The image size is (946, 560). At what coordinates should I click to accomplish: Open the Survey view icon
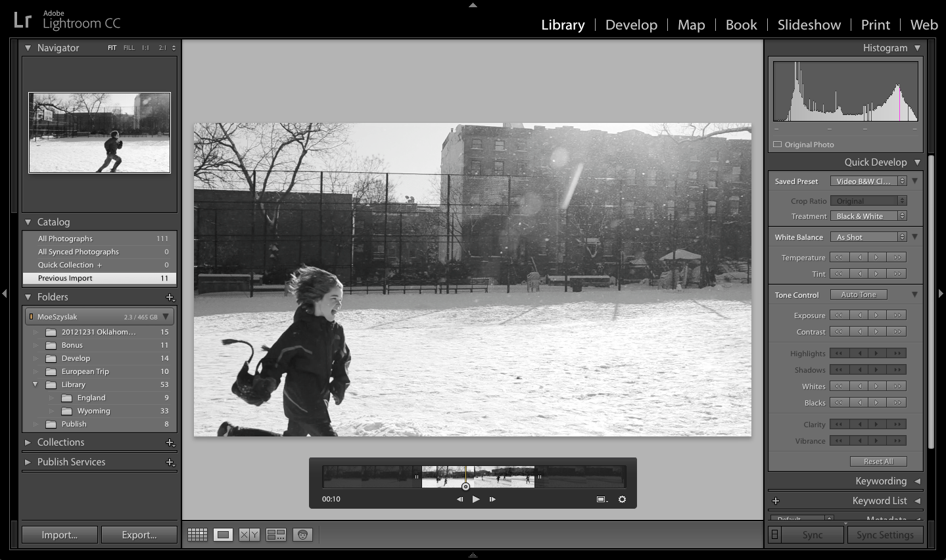pyautogui.click(x=275, y=534)
